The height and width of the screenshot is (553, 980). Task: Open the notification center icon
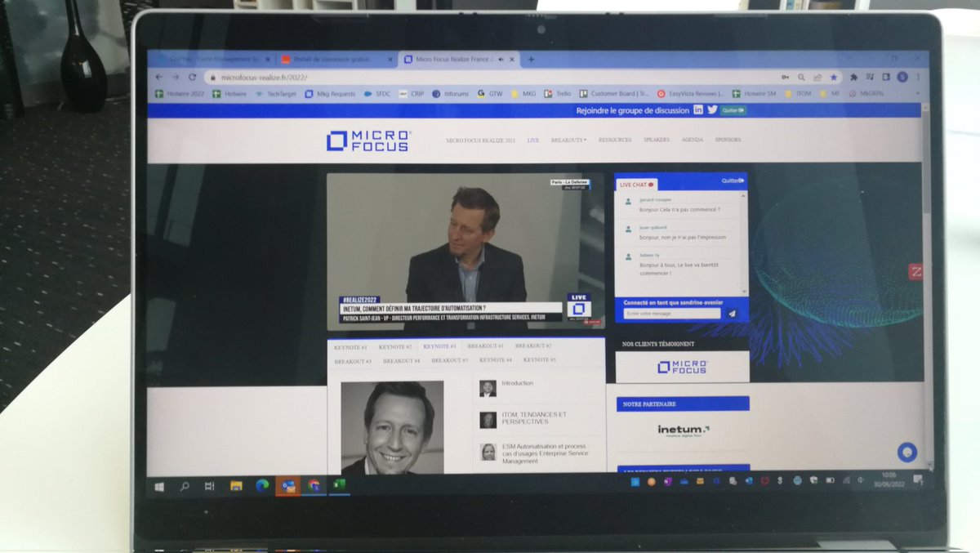(918, 479)
